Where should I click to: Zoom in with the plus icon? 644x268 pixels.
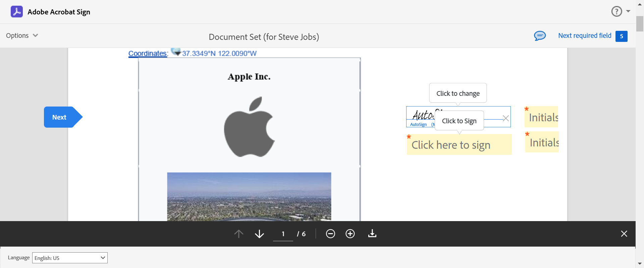point(350,234)
